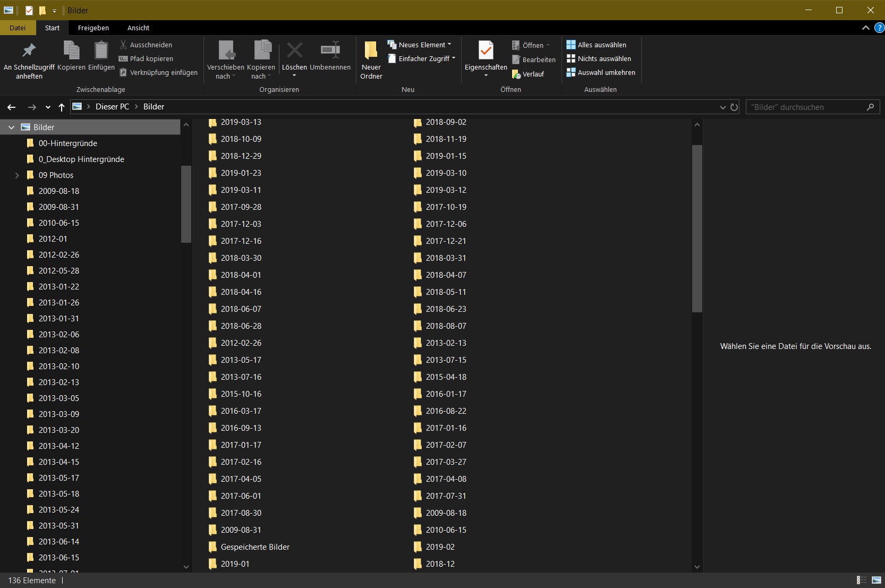Open the Neues Element dropdown
The height and width of the screenshot is (588, 885).
(420, 45)
